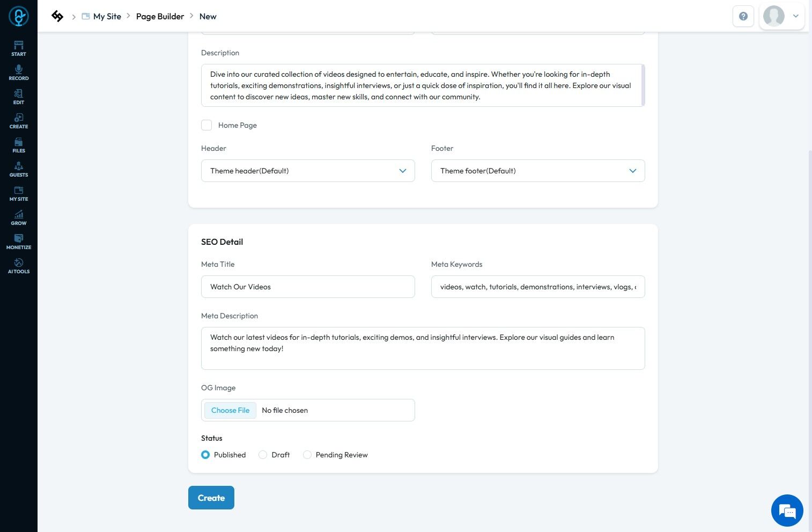The image size is (812, 532).
Task: Select the Pending Review status
Action: [307, 455]
